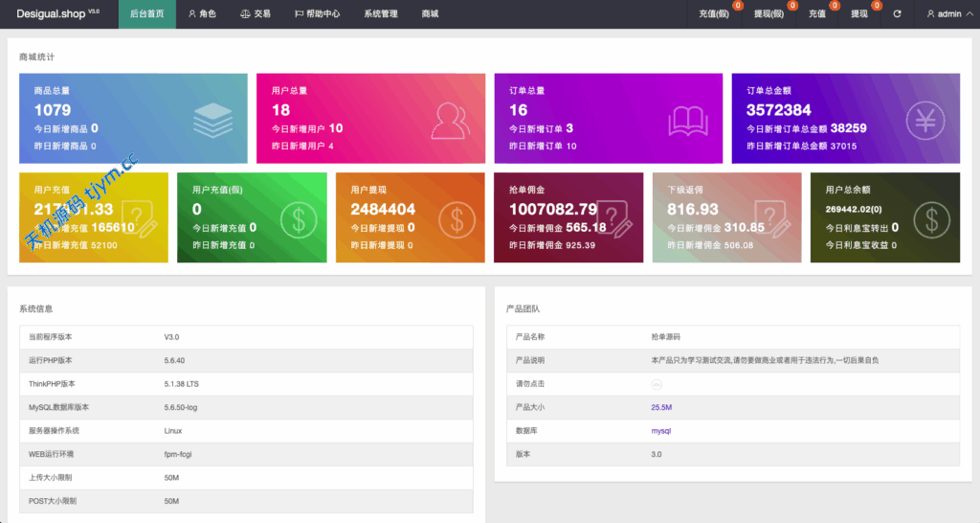Open the mysql database link
The image size is (980, 523).
pos(661,431)
